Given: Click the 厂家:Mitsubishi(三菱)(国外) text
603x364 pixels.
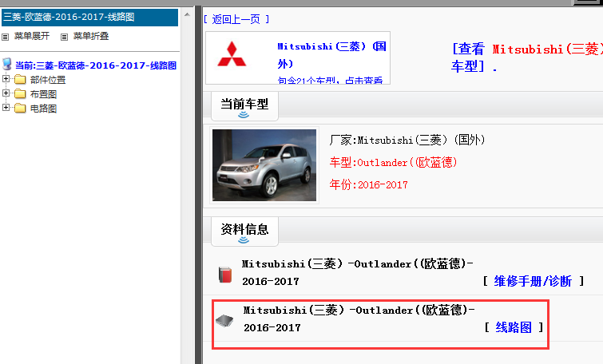Looking at the screenshot, I should point(407,140).
